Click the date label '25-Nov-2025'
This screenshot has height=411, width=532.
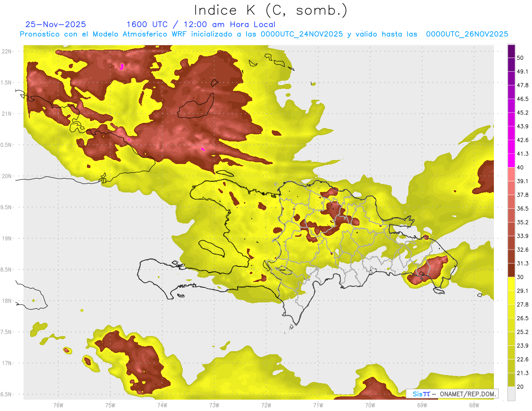[55, 24]
